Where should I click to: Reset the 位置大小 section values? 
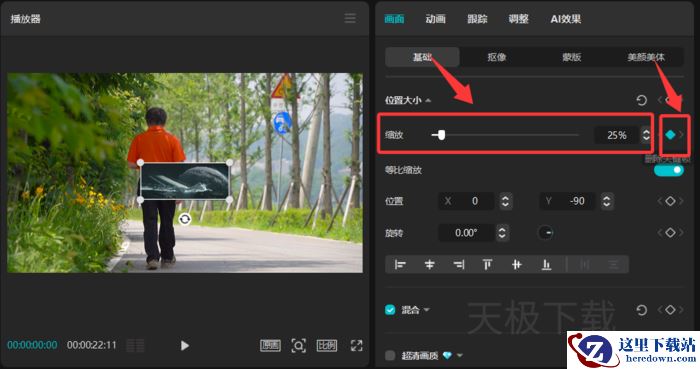[x=642, y=100]
